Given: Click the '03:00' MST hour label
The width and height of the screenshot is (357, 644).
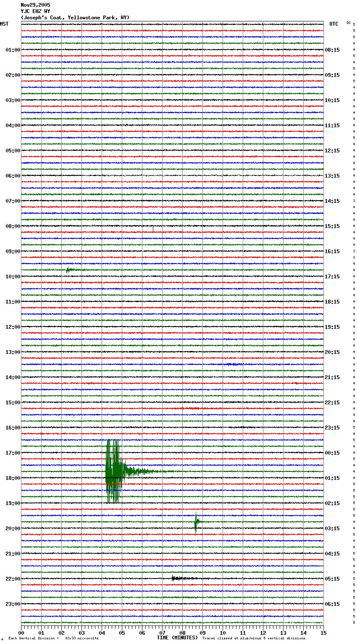Looking at the screenshot, I should (x=13, y=100).
